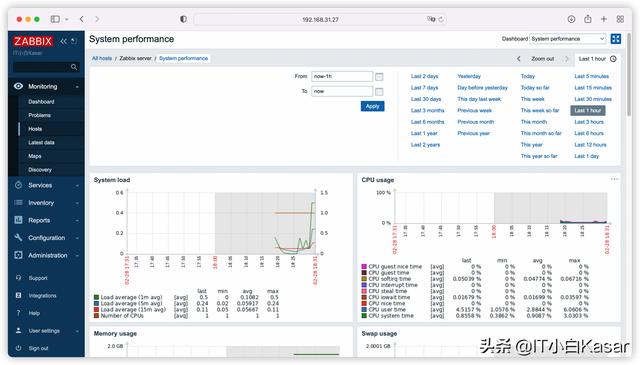Click the Monitoring eye icon

tap(18, 86)
